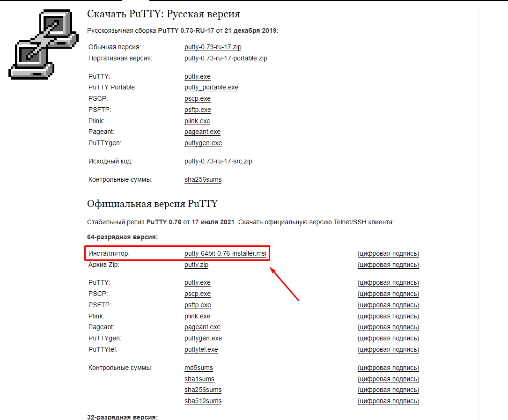Open digital signature for sha512sums
This screenshot has height=420, width=508.
click(x=388, y=401)
